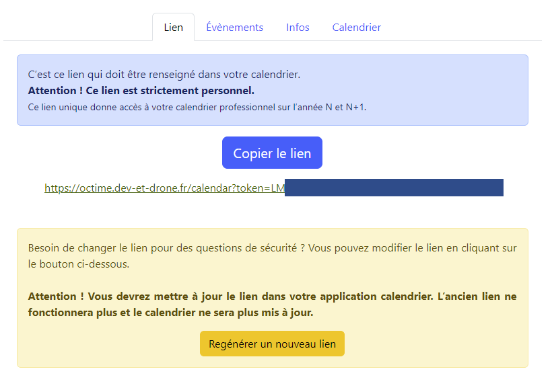Click the 'C'est ce lien qui doit être renseigné' line
552x392 pixels.
pos(164,74)
